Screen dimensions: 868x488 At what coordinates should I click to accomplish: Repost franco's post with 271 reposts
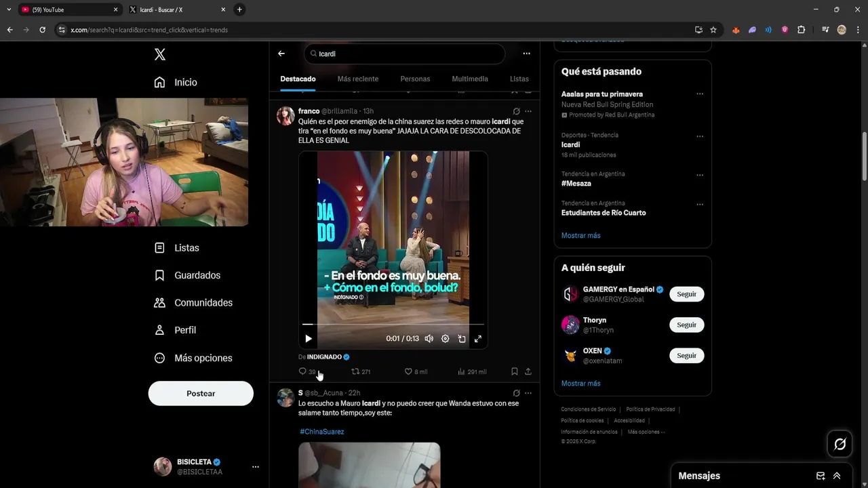[x=361, y=371]
